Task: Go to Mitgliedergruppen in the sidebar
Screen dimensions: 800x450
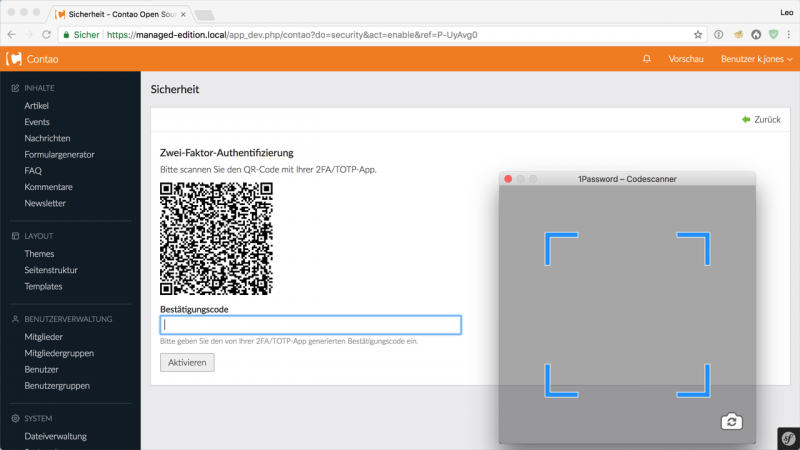Action: click(x=59, y=352)
